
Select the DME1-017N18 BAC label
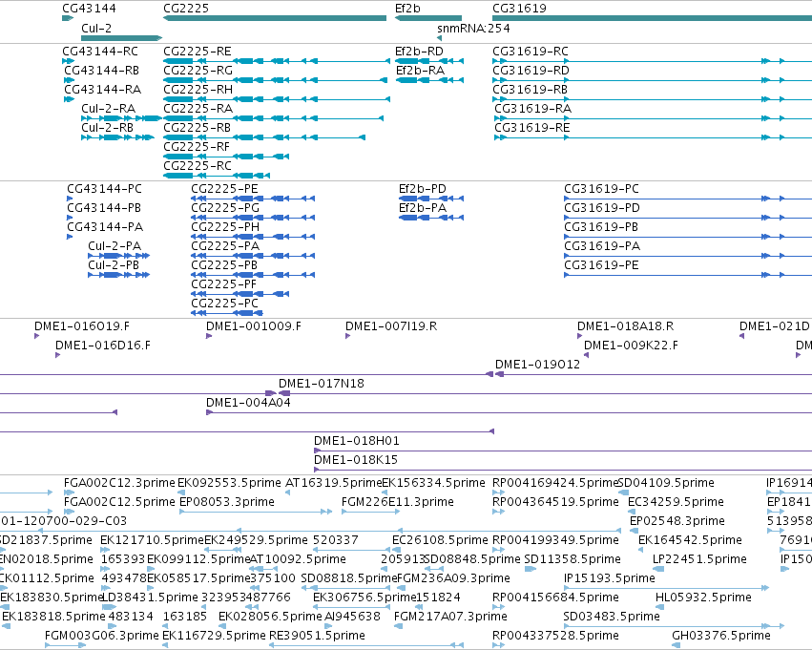[322, 385]
